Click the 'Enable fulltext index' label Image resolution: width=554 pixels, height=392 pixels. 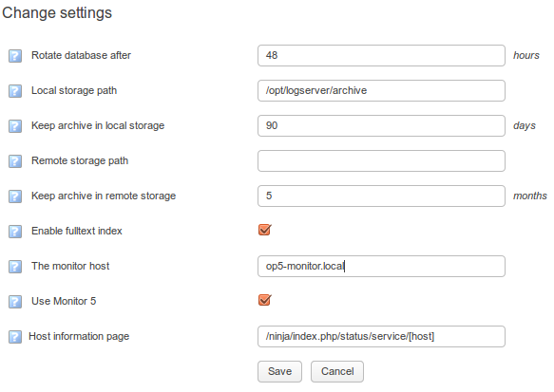[77, 231]
